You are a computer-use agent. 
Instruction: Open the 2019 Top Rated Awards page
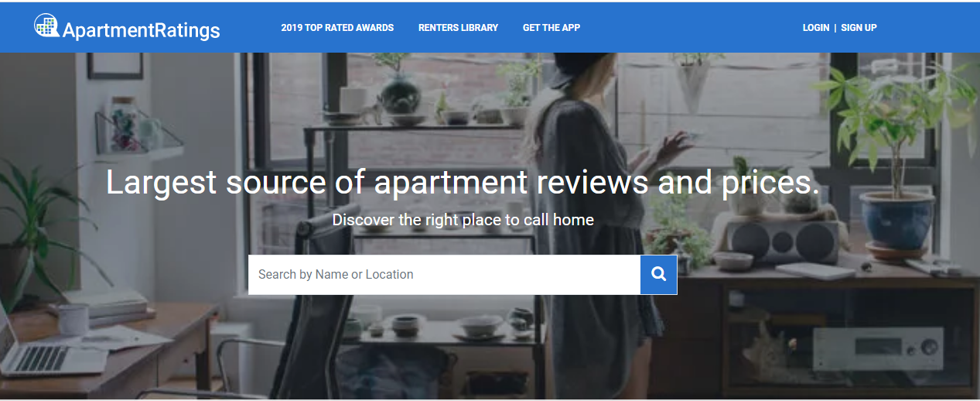337,28
